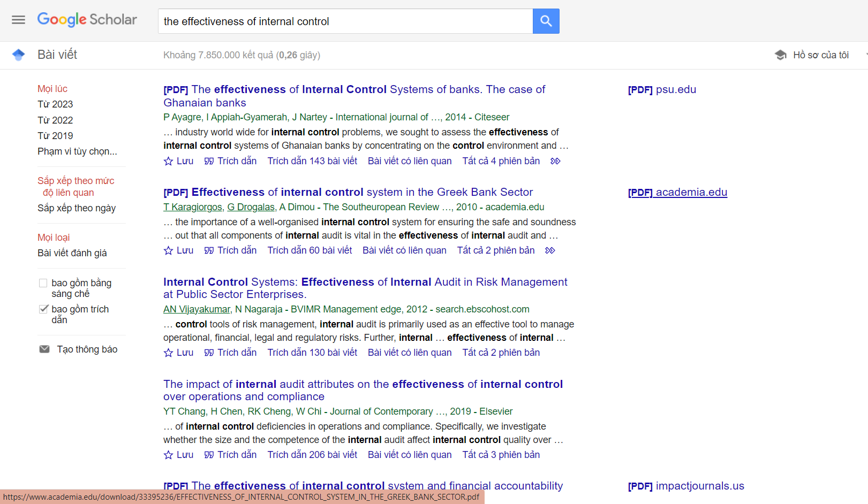Click Trích dẫn 60 bài viết
The image size is (868, 504).
(x=310, y=250)
